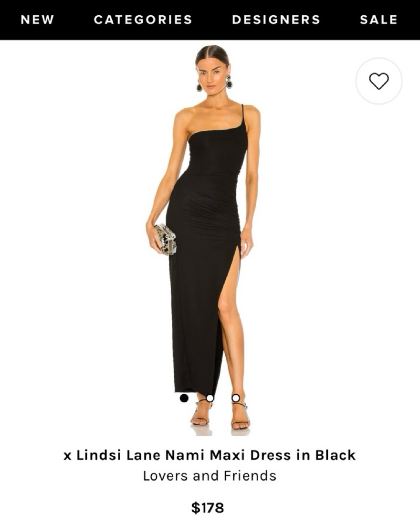Click the Lovers and Friends brand link
This screenshot has width=420, height=525.
[210, 476]
